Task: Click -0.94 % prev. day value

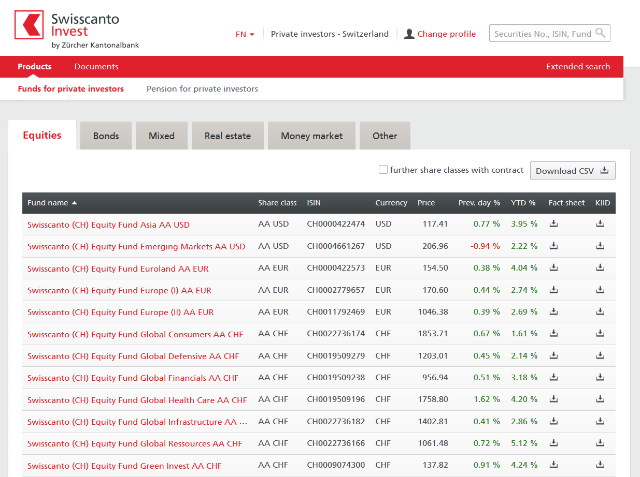Action: point(485,246)
